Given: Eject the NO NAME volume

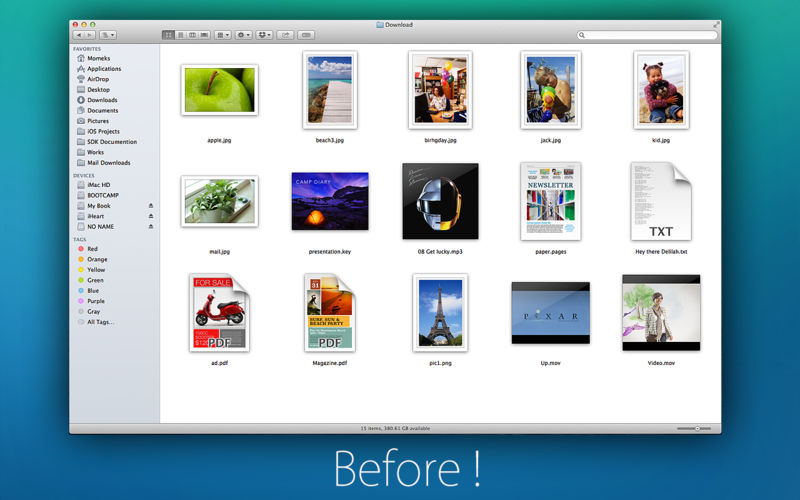Looking at the screenshot, I should pos(151,227).
